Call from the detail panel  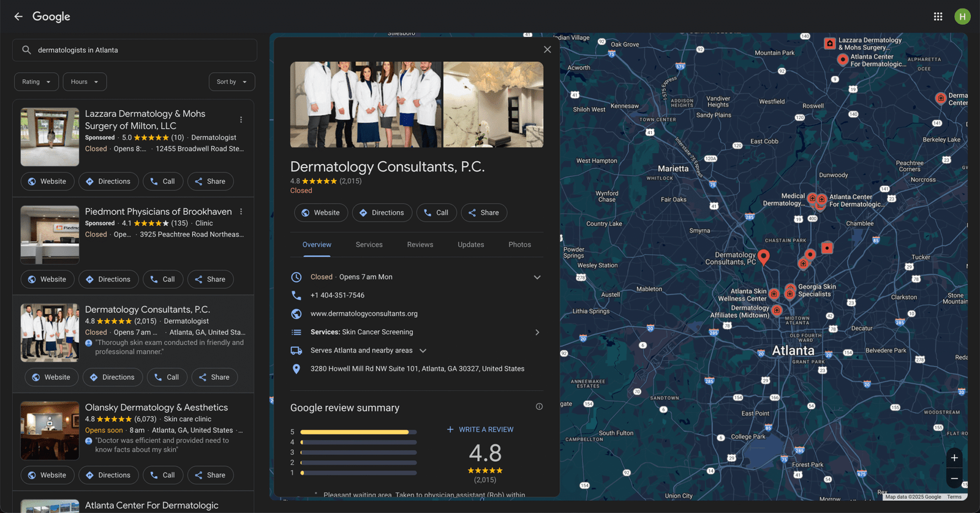click(437, 212)
